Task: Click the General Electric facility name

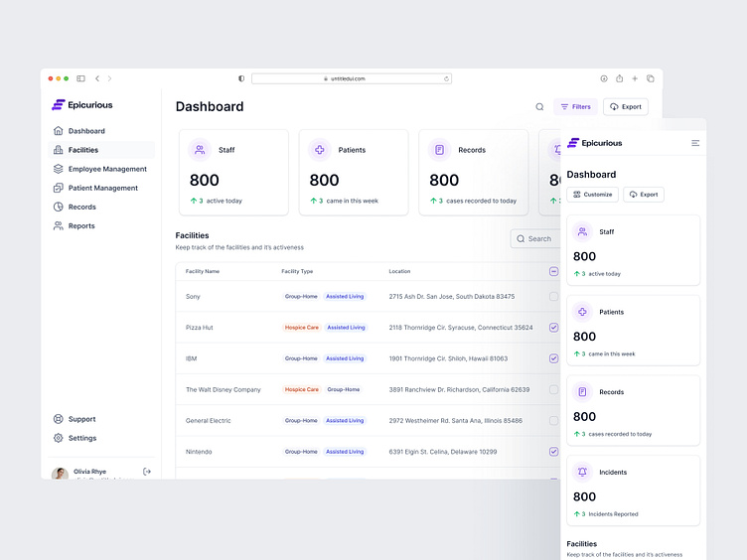Action: pos(209,420)
